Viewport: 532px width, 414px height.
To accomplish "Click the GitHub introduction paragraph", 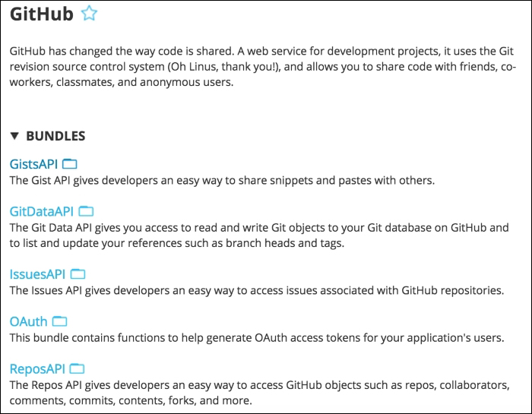I will click(x=263, y=66).
